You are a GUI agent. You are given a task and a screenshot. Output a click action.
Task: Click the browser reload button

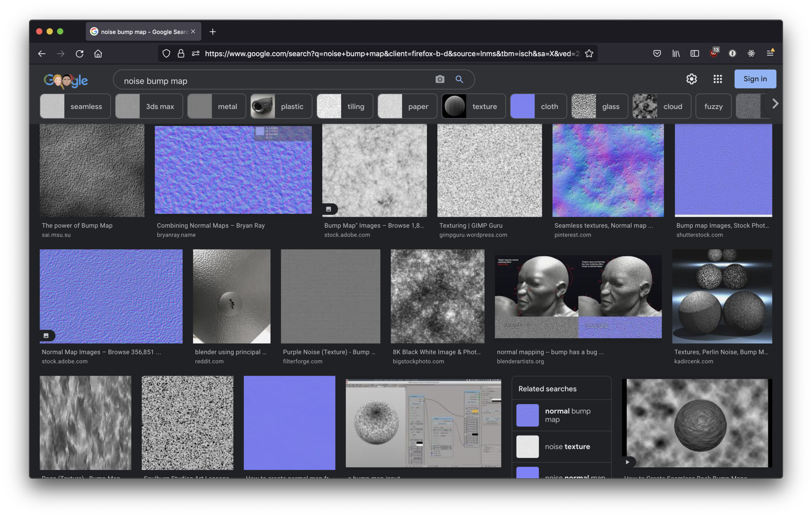(79, 54)
